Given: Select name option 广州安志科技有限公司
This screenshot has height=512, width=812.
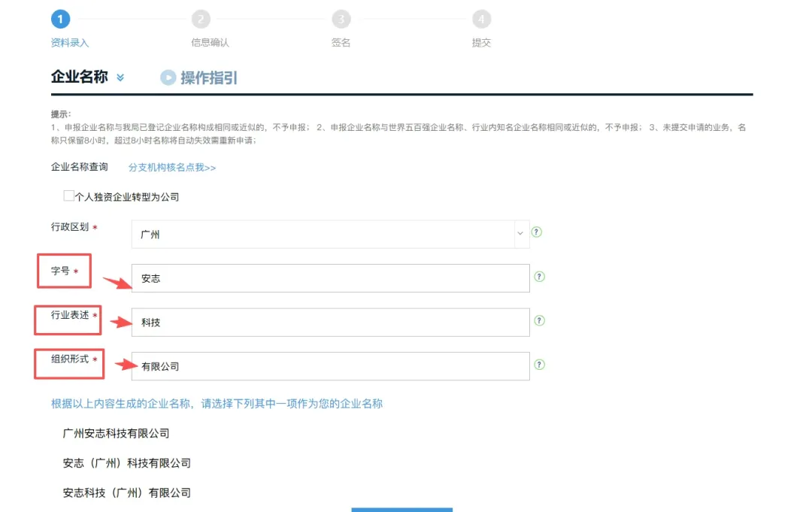Looking at the screenshot, I should click(x=116, y=433).
